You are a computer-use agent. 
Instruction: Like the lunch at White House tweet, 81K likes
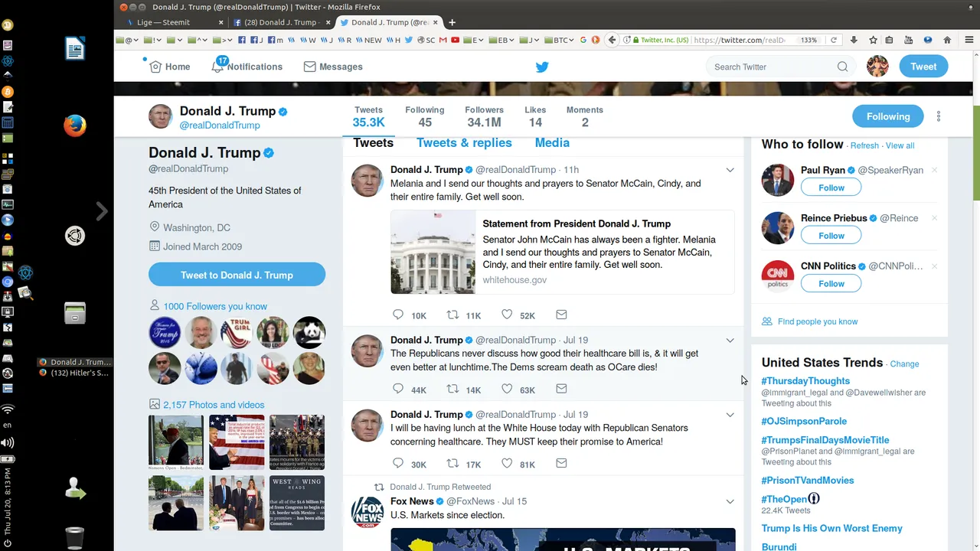point(507,463)
